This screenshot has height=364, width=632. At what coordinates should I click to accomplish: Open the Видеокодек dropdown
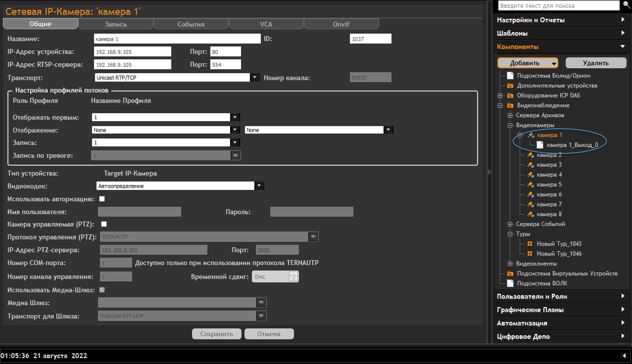click(259, 186)
